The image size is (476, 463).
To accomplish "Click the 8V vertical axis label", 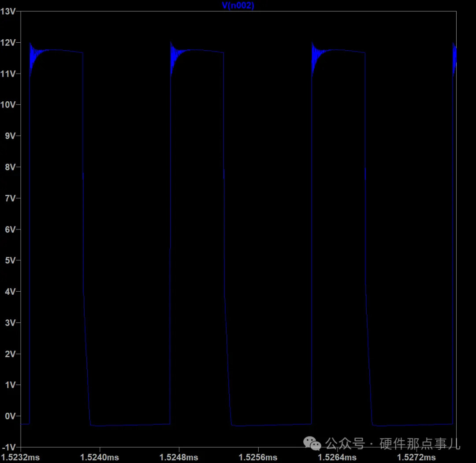I will 10,167.
